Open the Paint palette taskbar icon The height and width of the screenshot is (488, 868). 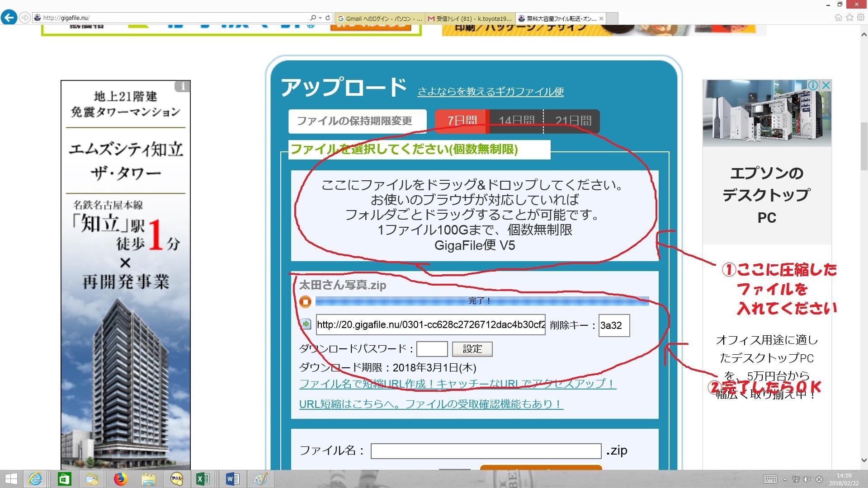260,479
